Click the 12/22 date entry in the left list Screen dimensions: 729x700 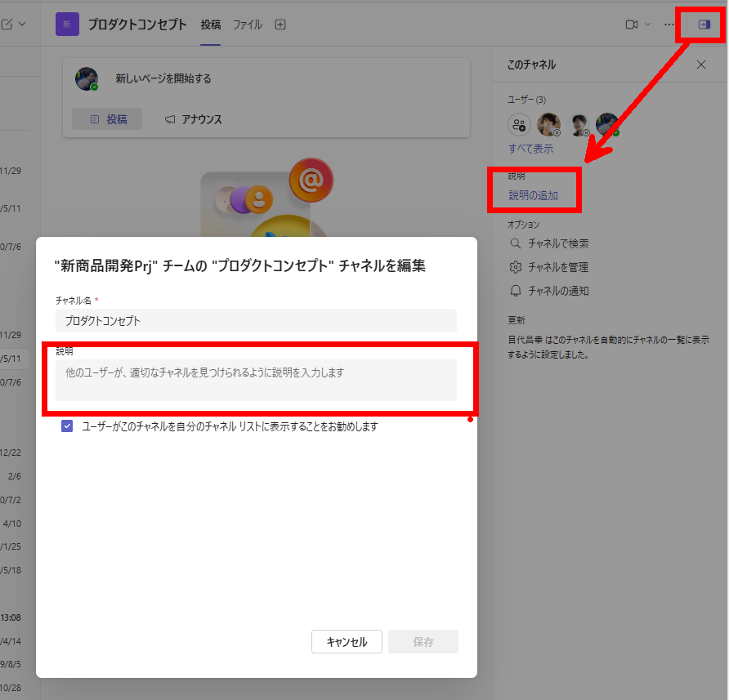(x=11, y=453)
